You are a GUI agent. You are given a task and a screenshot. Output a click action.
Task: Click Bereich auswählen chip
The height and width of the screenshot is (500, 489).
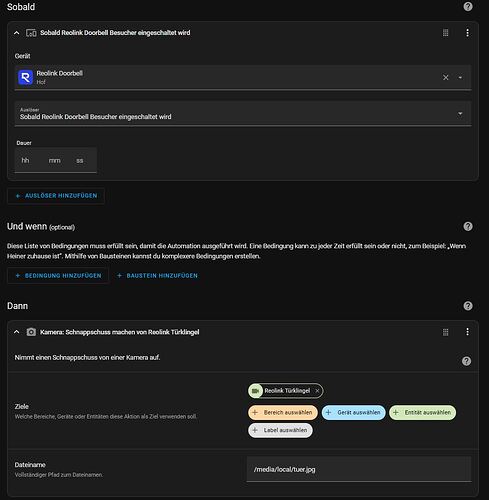[x=283, y=412]
